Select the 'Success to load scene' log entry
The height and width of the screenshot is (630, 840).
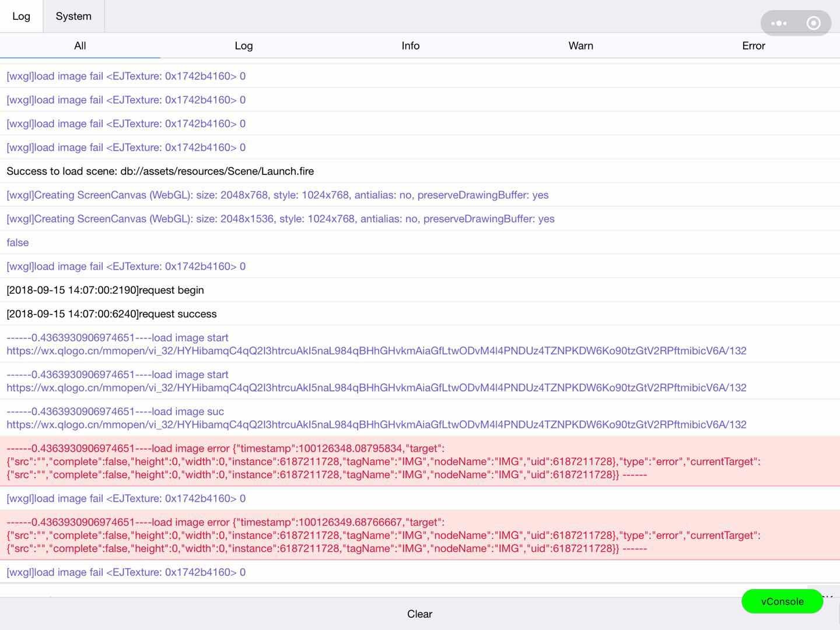[160, 171]
